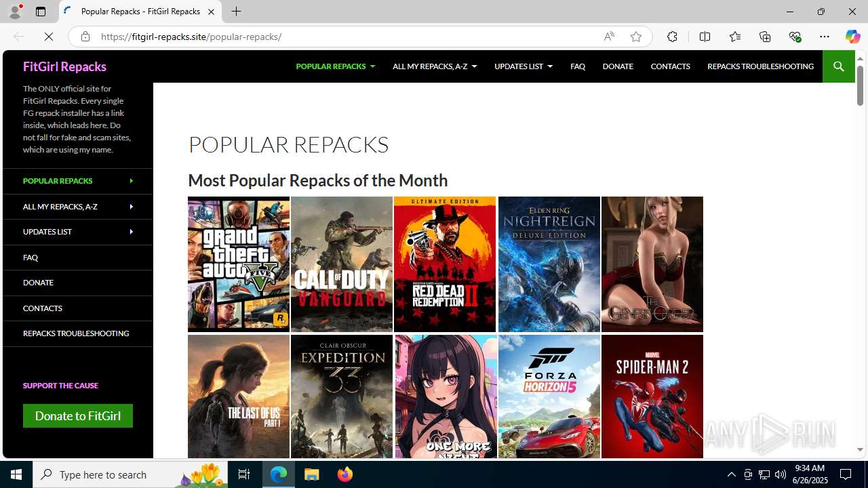Open the notifications action center icon

(x=846, y=474)
